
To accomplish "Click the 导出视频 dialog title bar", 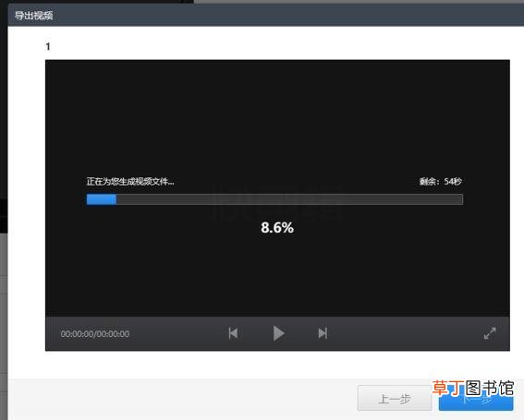I will click(265, 16).
